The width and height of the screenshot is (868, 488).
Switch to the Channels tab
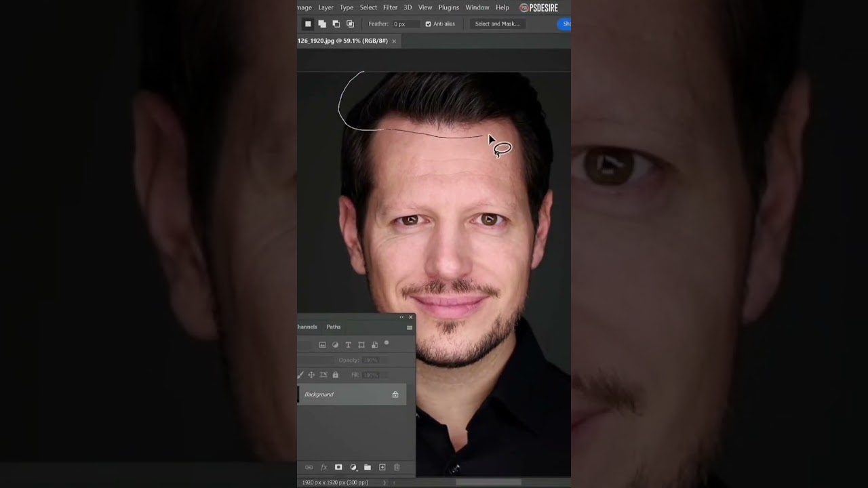pyautogui.click(x=307, y=327)
